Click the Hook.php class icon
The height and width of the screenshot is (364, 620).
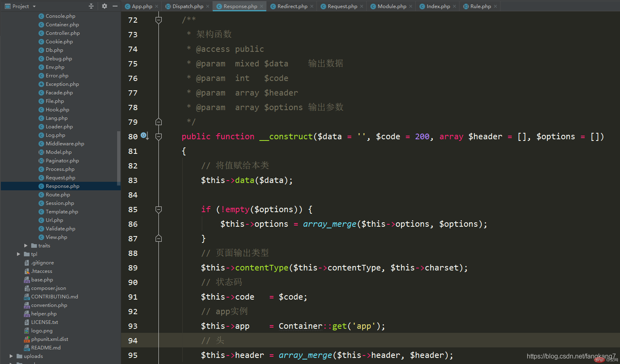click(x=41, y=110)
